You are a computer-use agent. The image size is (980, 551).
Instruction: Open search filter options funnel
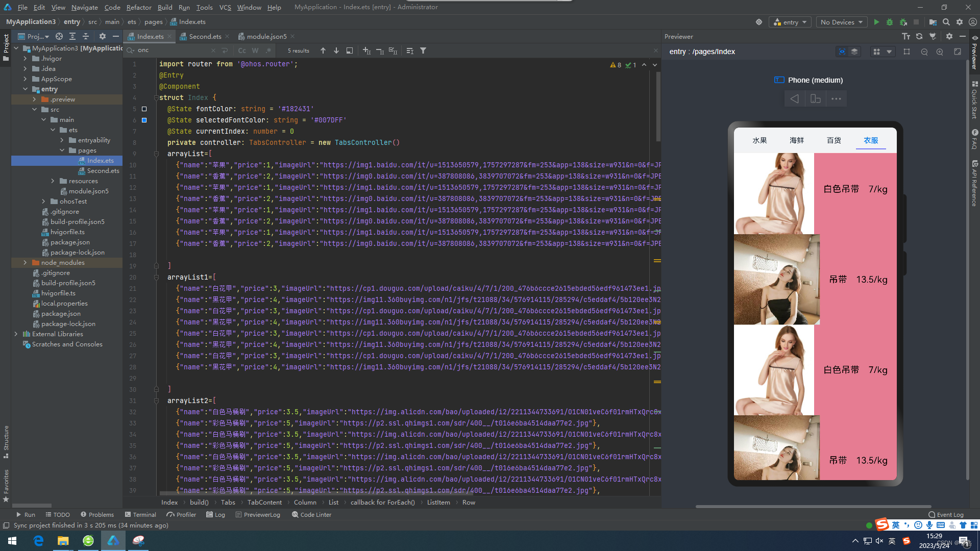click(423, 51)
